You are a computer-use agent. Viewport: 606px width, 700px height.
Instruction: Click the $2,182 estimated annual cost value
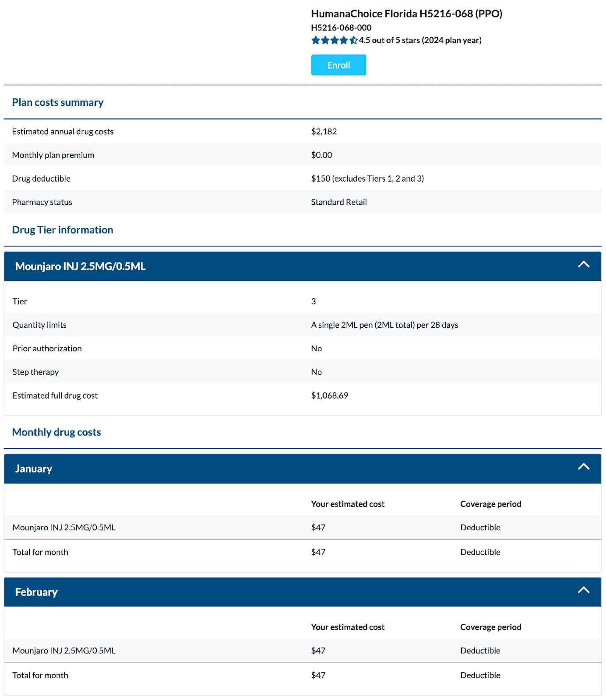324,132
